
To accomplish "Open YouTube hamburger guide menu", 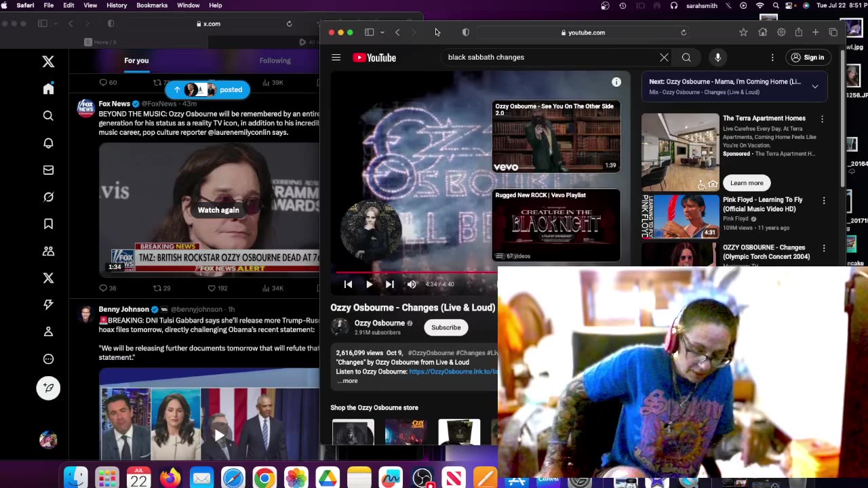I will [336, 58].
